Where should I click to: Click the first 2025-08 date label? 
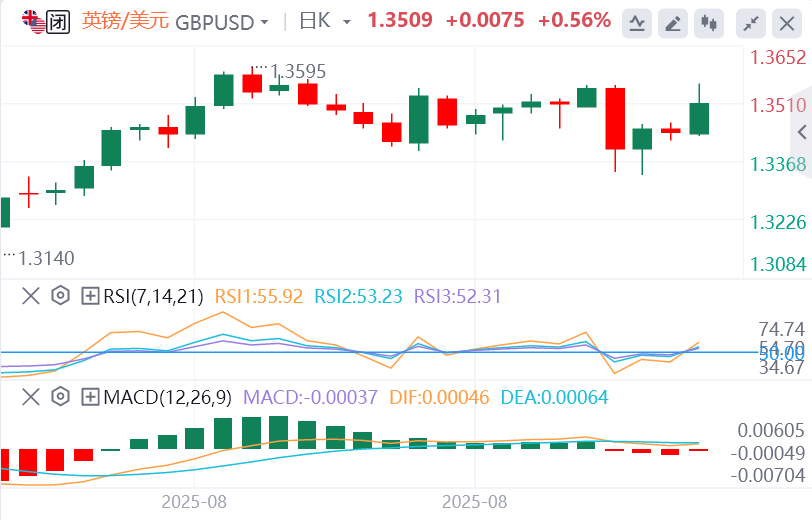pyautogui.click(x=194, y=502)
